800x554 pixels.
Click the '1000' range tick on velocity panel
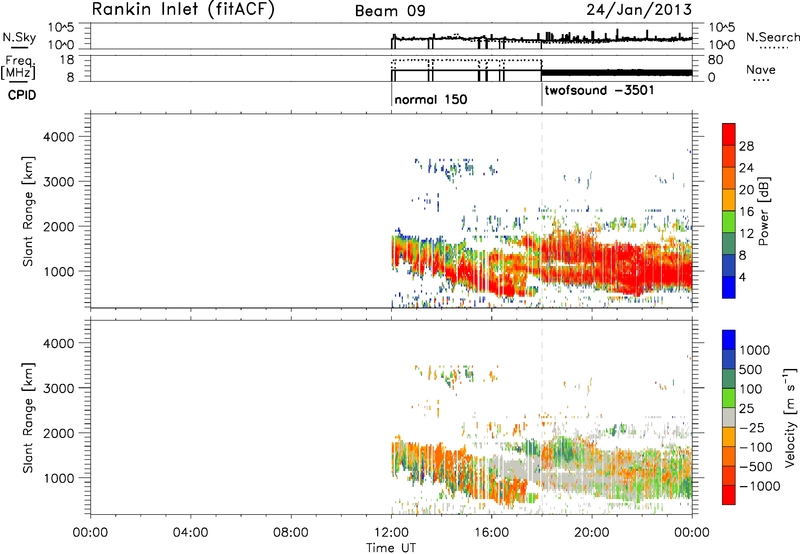point(59,478)
